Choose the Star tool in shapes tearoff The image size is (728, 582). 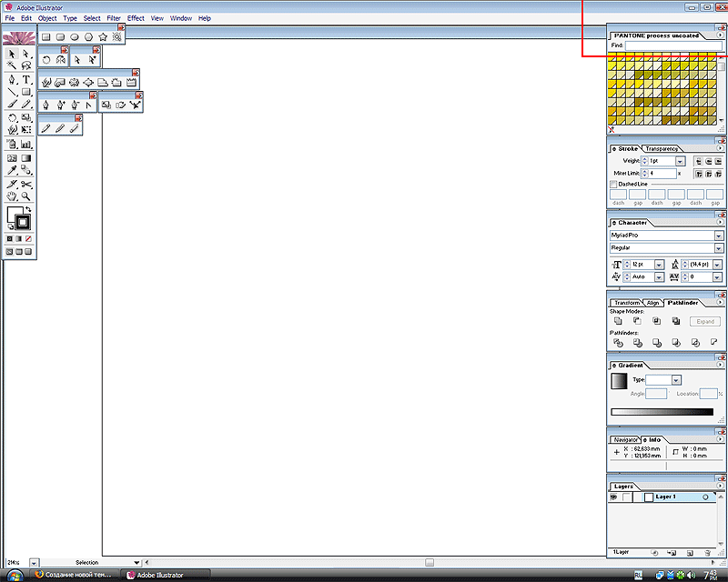pos(103,36)
